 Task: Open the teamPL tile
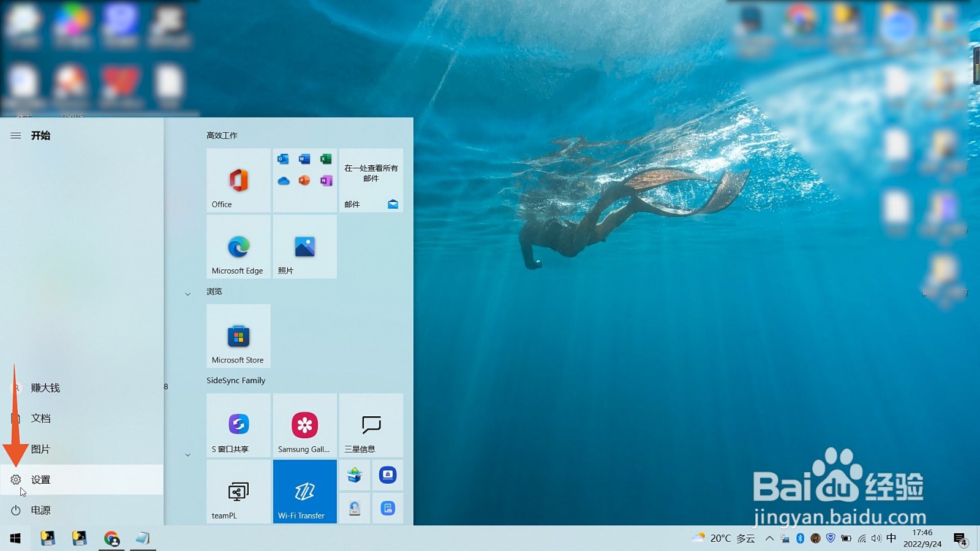pos(238,492)
